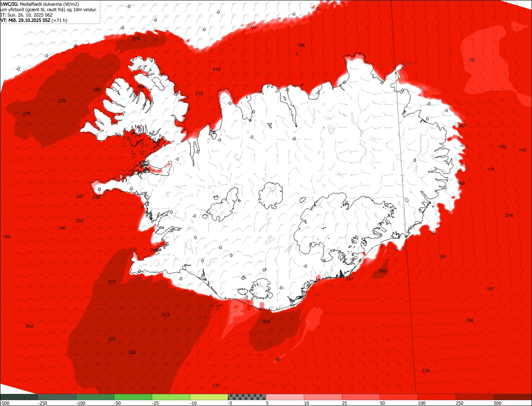Click the pink legend swatch between 10 and 25
532x406 pixels.
pos(323,397)
